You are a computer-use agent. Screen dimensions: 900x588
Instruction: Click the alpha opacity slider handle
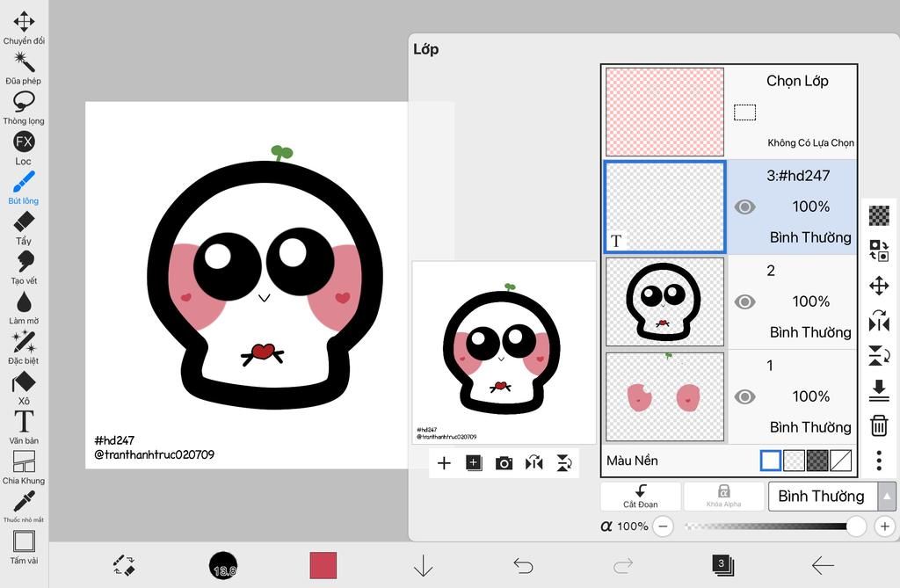(856, 526)
